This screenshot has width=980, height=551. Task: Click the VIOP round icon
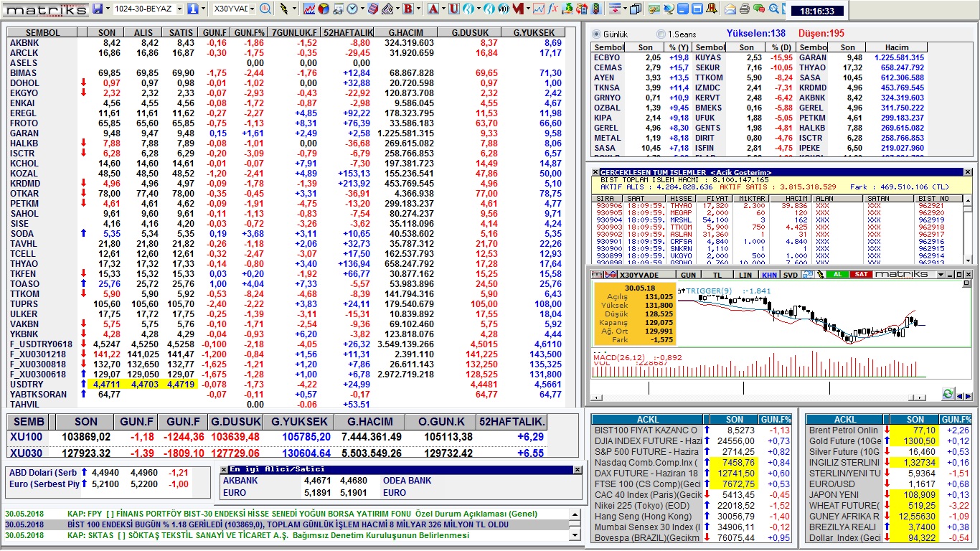[504, 9]
